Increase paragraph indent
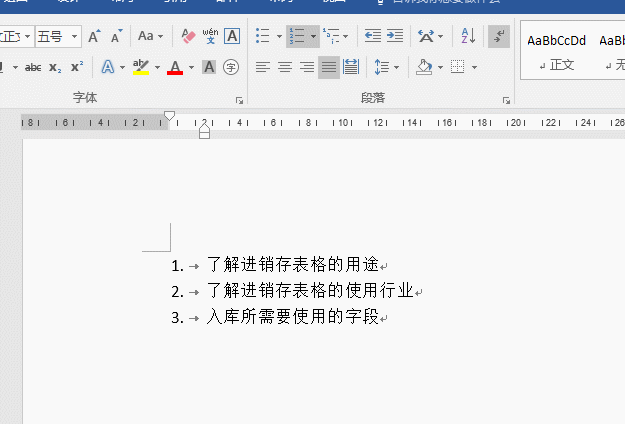 (395, 36)
